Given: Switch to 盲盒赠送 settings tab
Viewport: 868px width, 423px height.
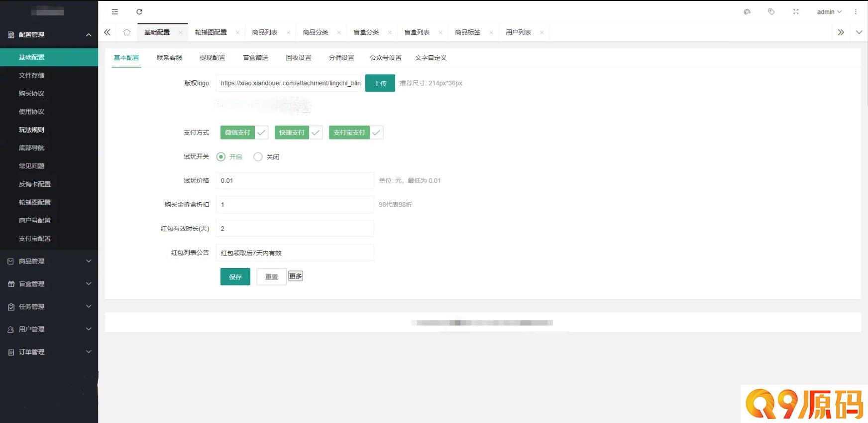Looking at the screenshot, I should [x=255, y=58].
